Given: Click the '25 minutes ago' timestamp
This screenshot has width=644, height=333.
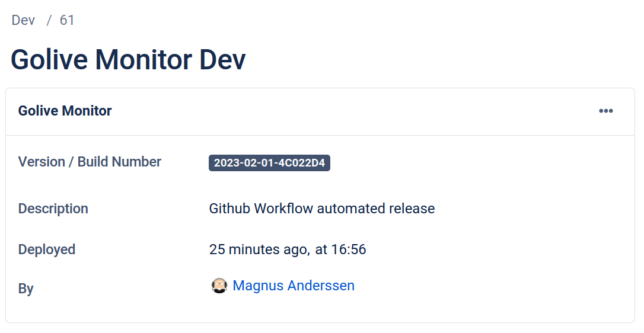Looking at the screenshot, I should point(259,249).
